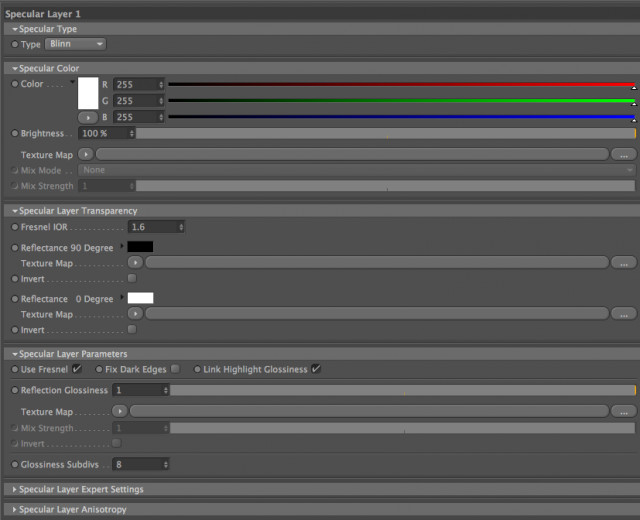Open the Mix Mode dropdown
Viewport: 640px width, 520px height.
click(x=357, y=170)
